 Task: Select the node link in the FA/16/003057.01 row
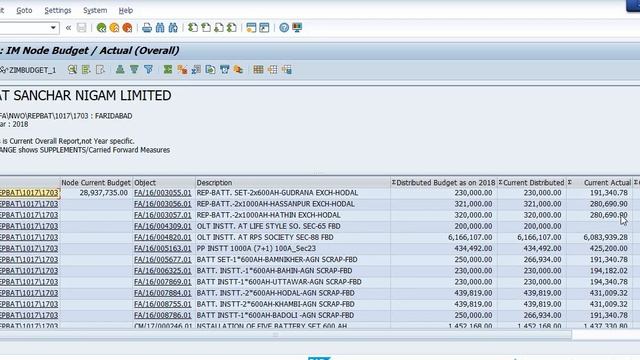tap(29, 215)
